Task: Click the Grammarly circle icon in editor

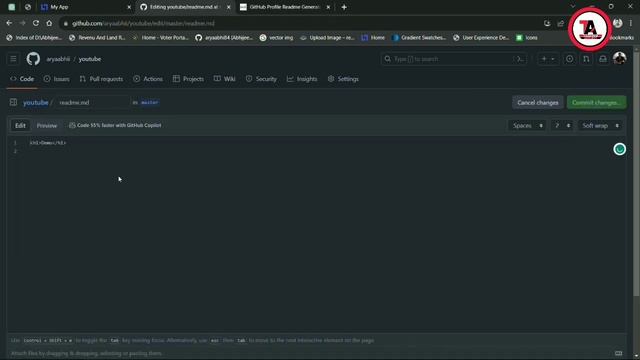Action: point(620,149)
